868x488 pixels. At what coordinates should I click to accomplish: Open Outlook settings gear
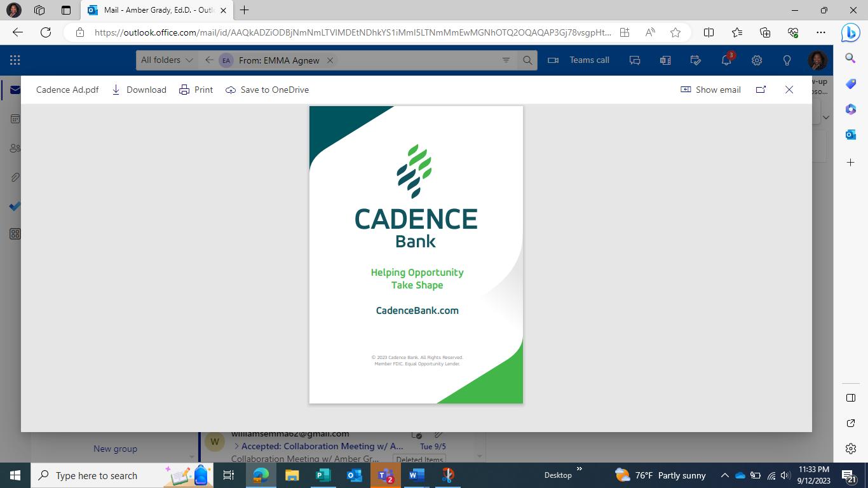tap(756, 60)
